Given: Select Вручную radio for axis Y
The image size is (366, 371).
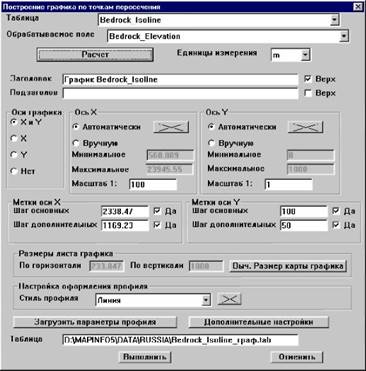Looking at the screenshot, I should (211, 143).
